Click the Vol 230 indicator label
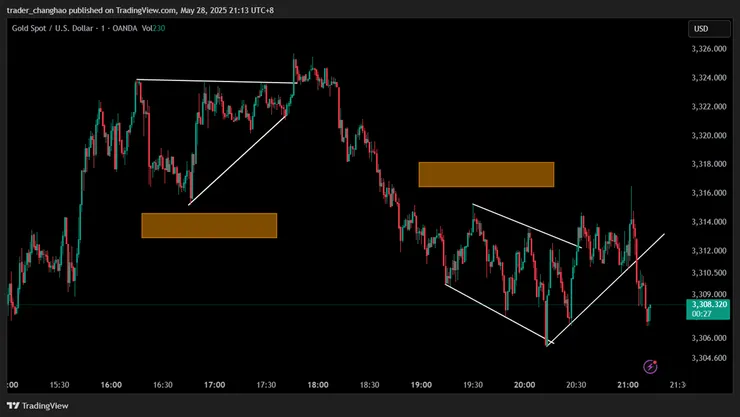This screenshot has width=740, height=417. coord(153,28)
